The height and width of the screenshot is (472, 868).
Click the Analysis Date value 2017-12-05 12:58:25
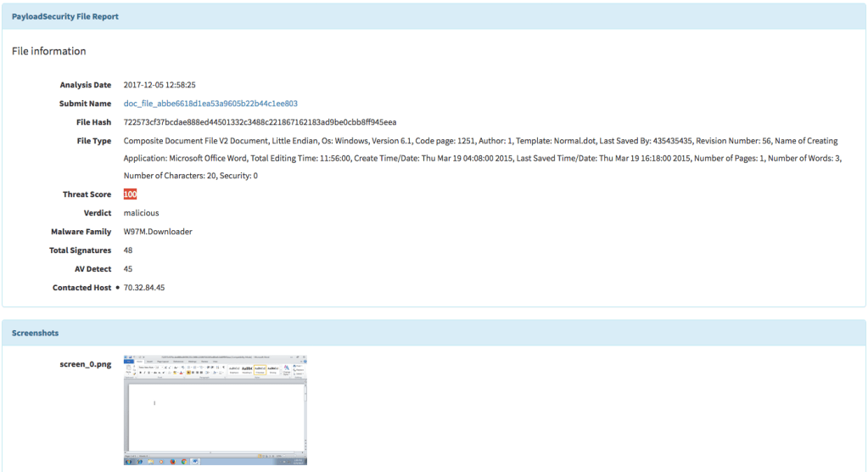160,85
